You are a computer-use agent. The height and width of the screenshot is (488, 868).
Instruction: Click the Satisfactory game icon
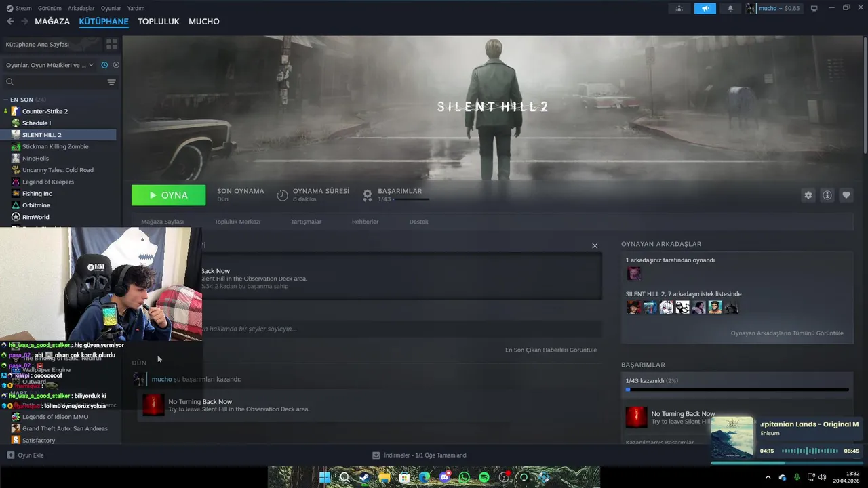16,440
